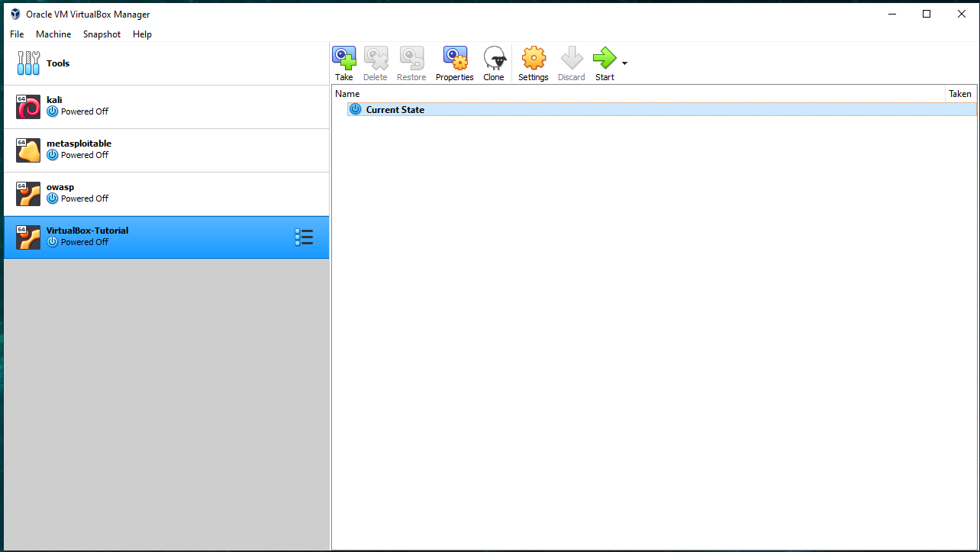This screenshot has height=552, width=980.
Task: Click kali's Powered Off status
Action: click(85, 111)
